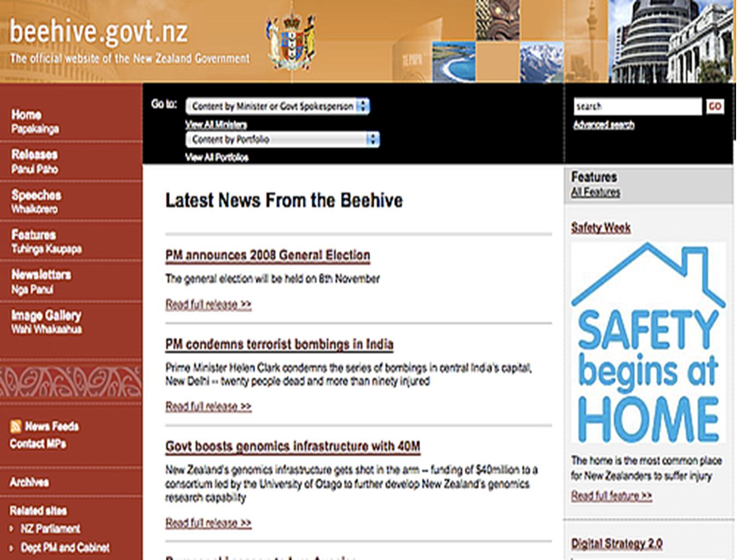Open the Digital Strategy 2.0 feature link
747x560 pixels.
pos(617,544)
